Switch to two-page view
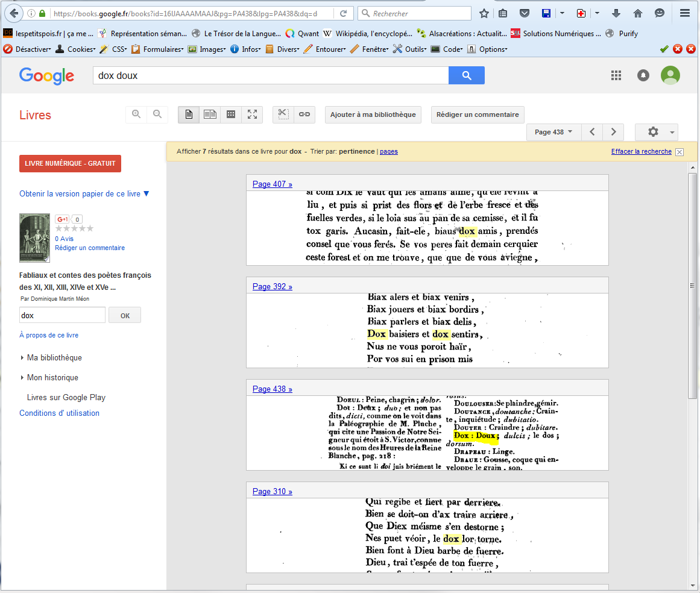700x593 pixels. tap(210, 115)
